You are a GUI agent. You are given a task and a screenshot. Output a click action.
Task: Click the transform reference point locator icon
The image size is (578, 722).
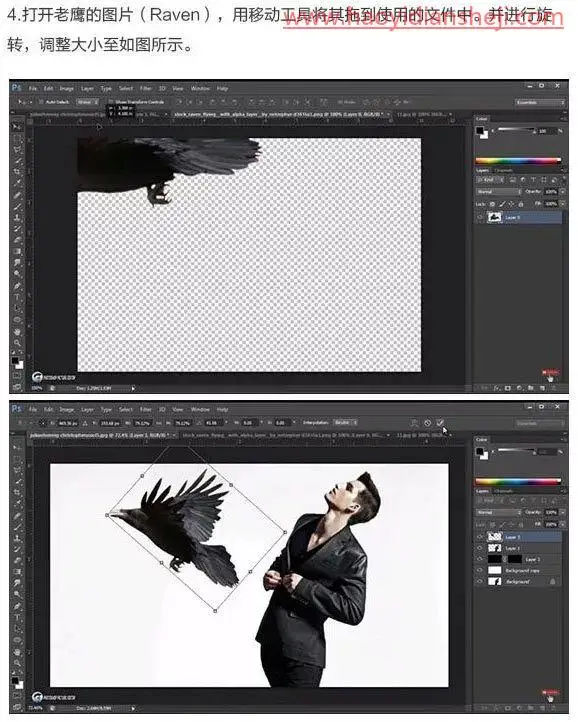pyautogui.click(x=42, y=422)
